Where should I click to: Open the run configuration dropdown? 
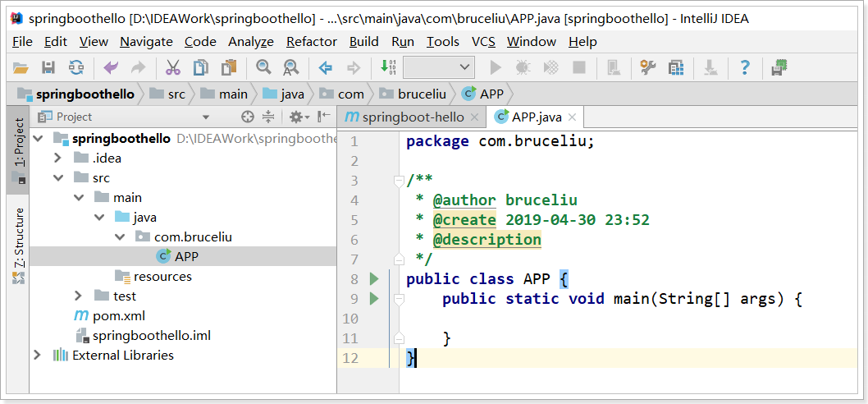click(x=439, y=67)
